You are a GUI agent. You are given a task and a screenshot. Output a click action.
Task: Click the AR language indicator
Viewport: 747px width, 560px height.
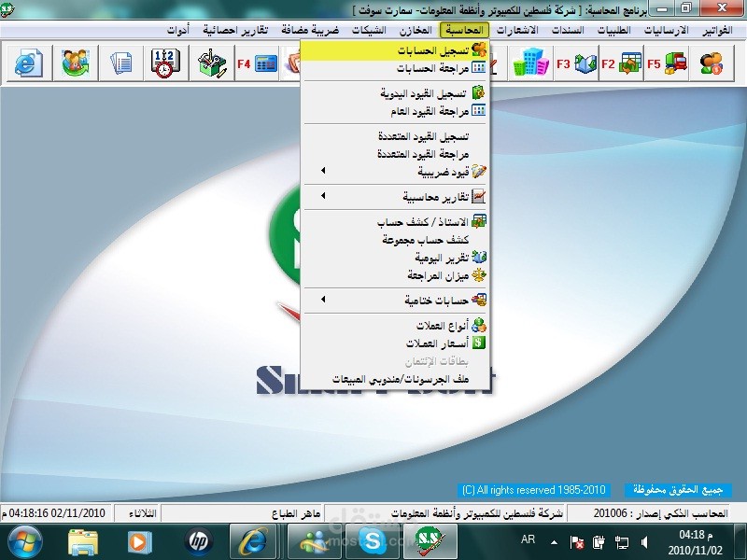click(x=528, y=539)
